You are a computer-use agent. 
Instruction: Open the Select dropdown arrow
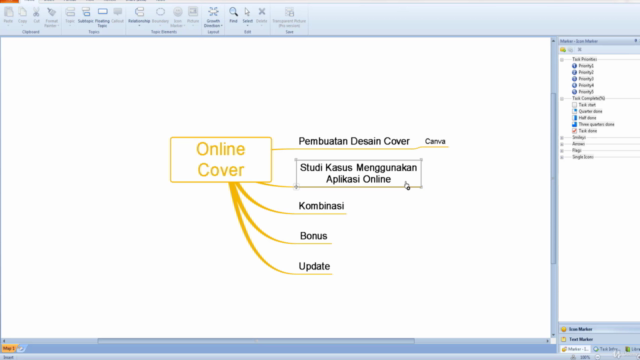coord(247,26)
